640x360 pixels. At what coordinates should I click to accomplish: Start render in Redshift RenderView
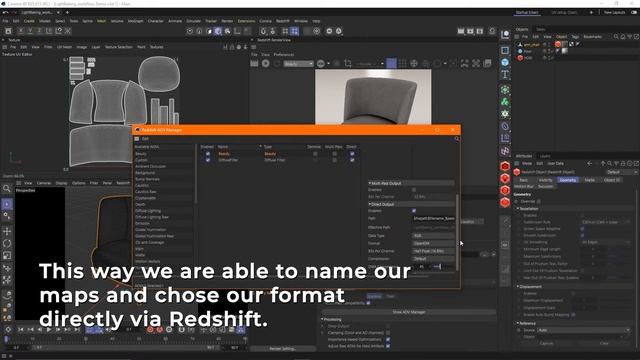266,64
